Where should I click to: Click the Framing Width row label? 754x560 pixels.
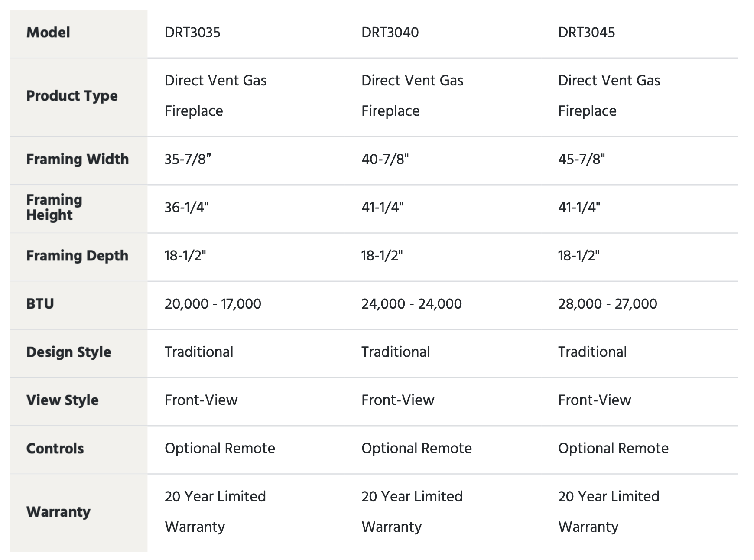(x=78, y=159)
